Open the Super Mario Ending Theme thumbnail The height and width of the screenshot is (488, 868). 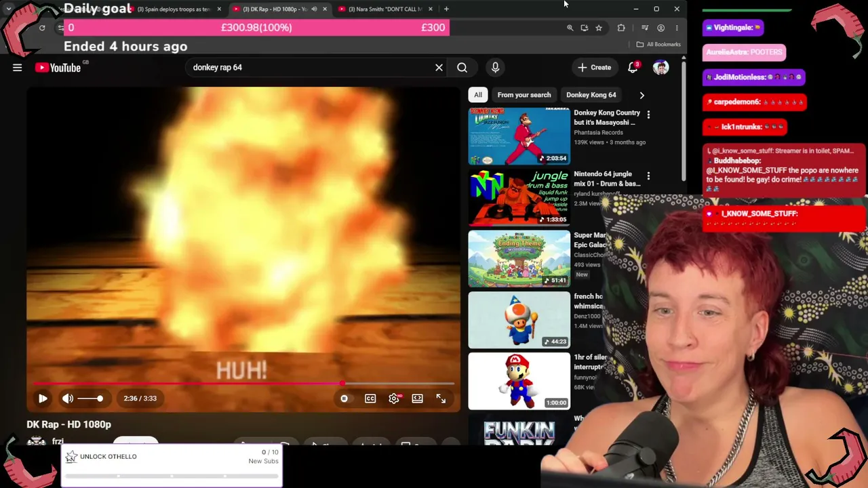[x=519, y=258]
